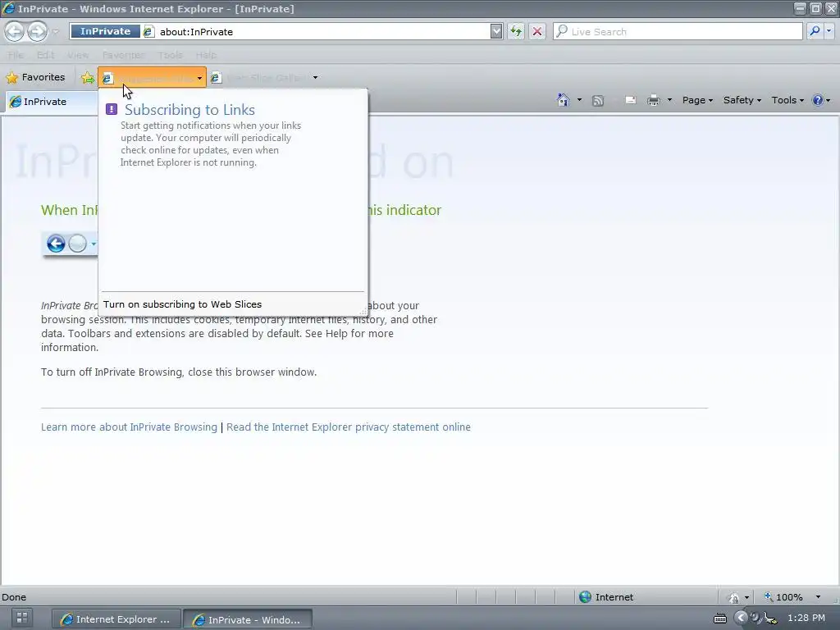Viewport: 840px width, 630px height.
Task: Click the InPrivate indicator badge in address bar
Action: (x=105, y=32)
